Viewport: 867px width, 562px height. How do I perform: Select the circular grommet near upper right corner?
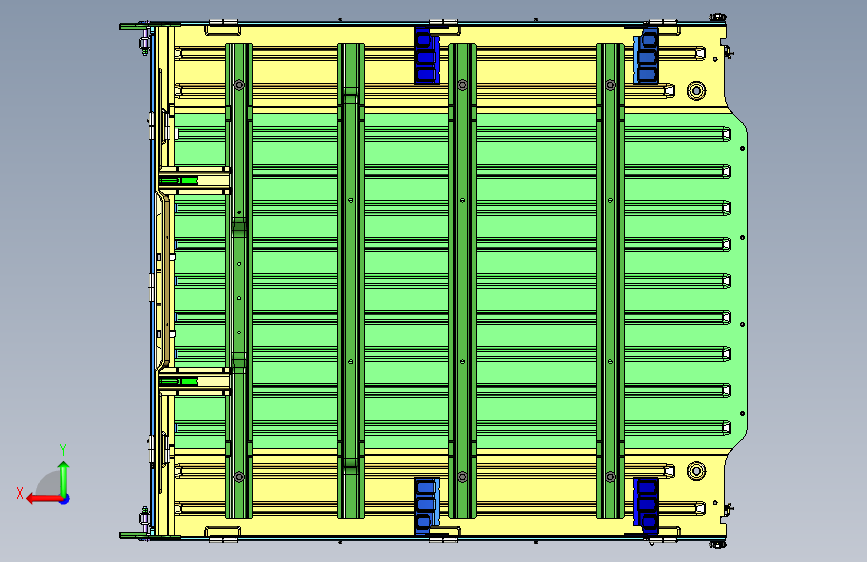(x=696, y=90)
